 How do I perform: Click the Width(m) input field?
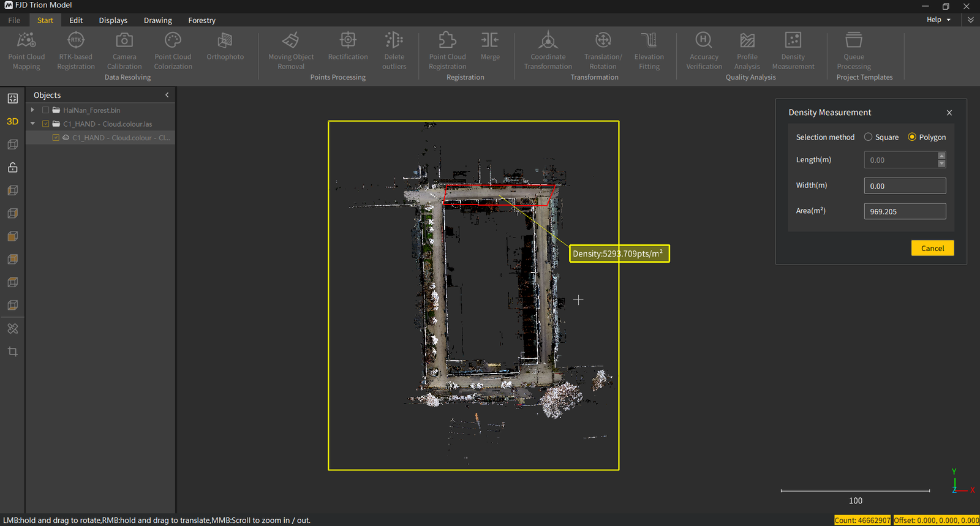pyautogui.click(x=905, y=186)
